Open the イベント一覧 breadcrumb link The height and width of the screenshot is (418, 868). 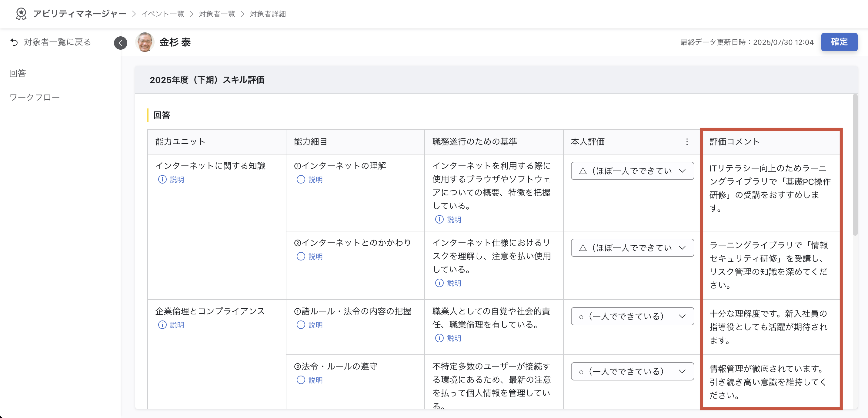coord(162,14)
